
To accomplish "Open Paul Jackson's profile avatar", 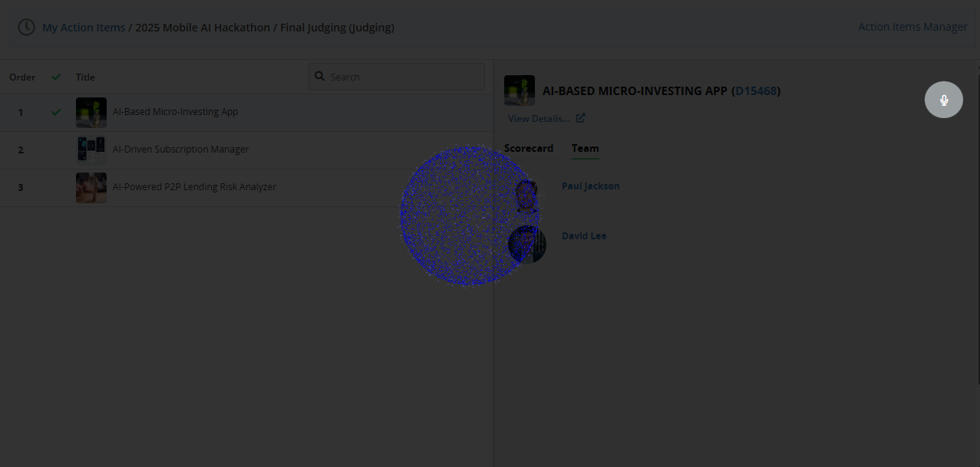I will pos(526,195).
